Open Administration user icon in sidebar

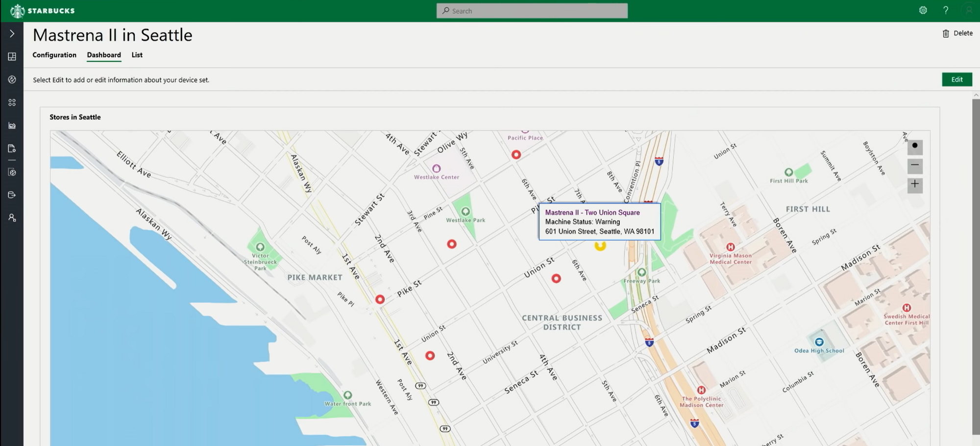pos(12,218)
